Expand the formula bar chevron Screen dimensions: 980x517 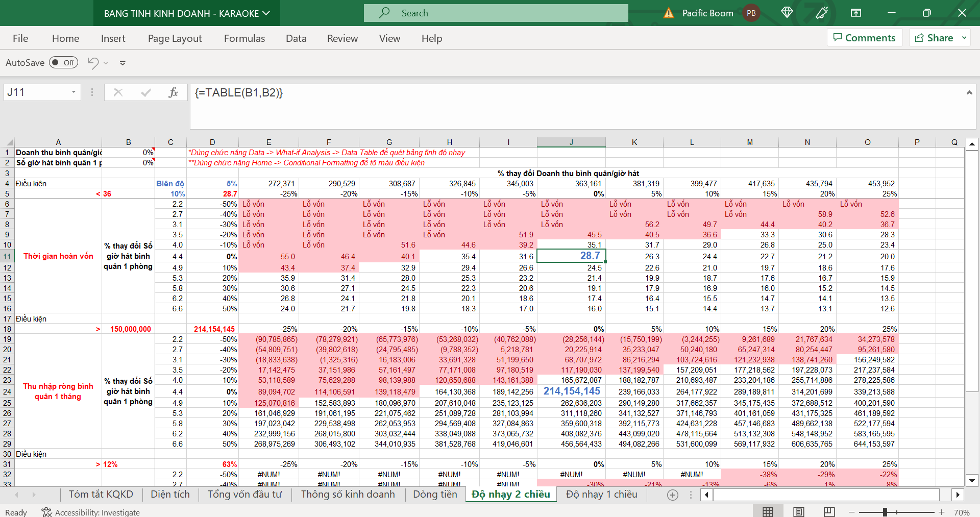point(969,92)
